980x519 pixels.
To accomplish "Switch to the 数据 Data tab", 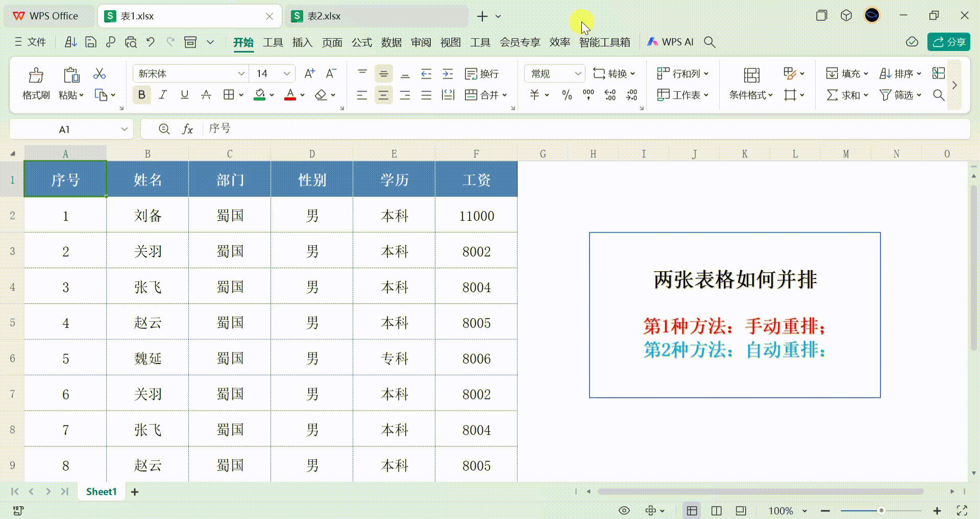I will point(391,42).
